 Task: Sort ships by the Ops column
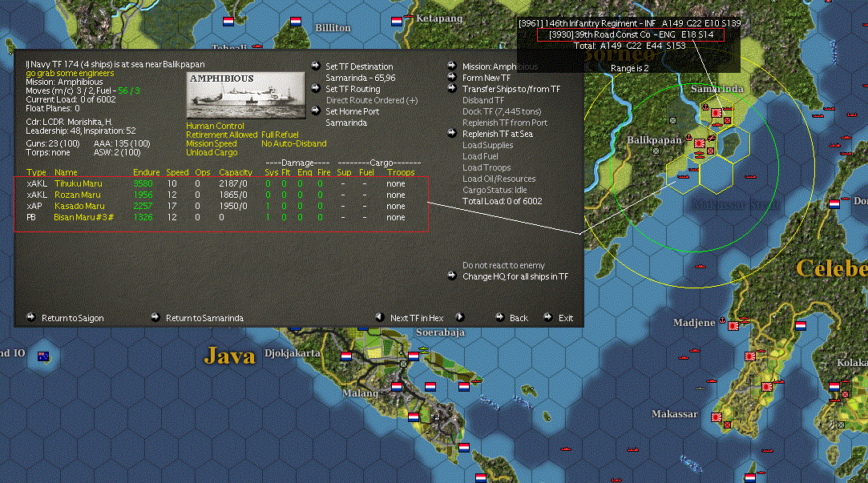pos(203,172)
